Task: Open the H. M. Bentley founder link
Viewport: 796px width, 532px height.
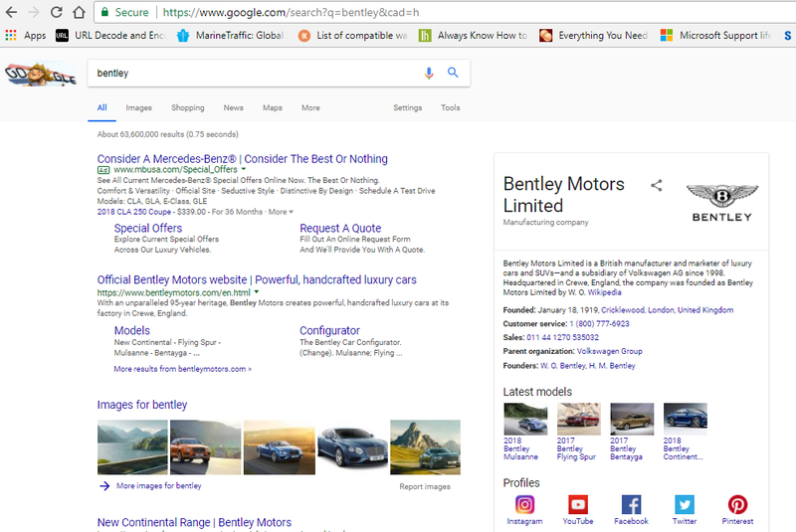Action: click(612, 365)
